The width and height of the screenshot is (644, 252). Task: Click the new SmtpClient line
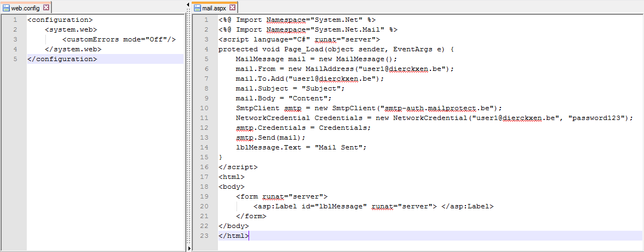click(x=369, y=109)
